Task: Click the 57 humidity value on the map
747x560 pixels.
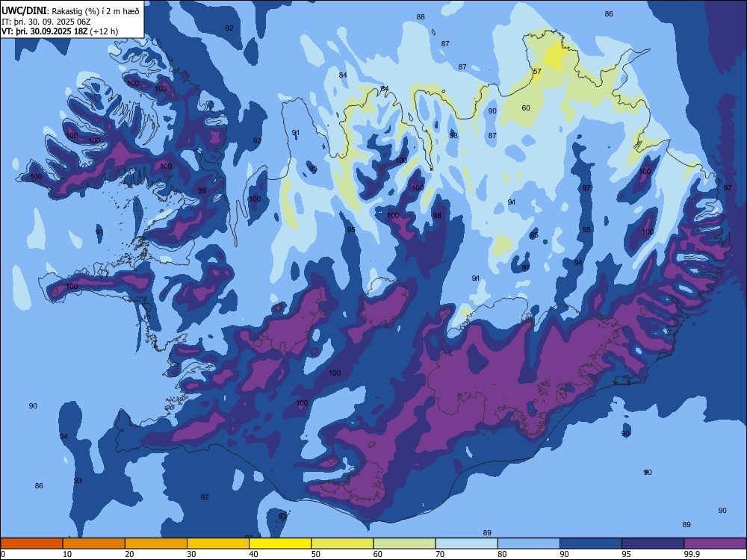Action: [x=537, y=72]
